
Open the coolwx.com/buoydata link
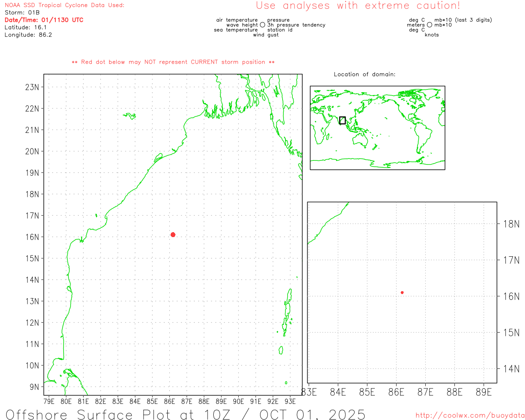click(470, 415)
